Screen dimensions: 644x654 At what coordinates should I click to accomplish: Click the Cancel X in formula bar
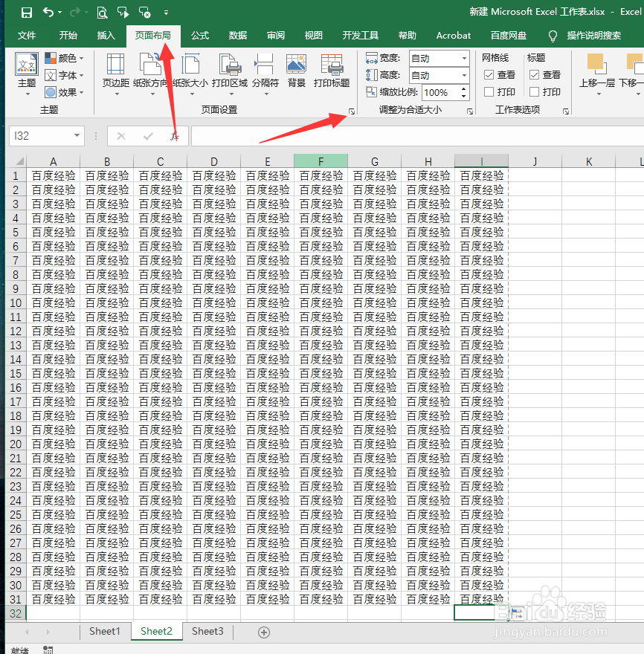pos(121,136)
